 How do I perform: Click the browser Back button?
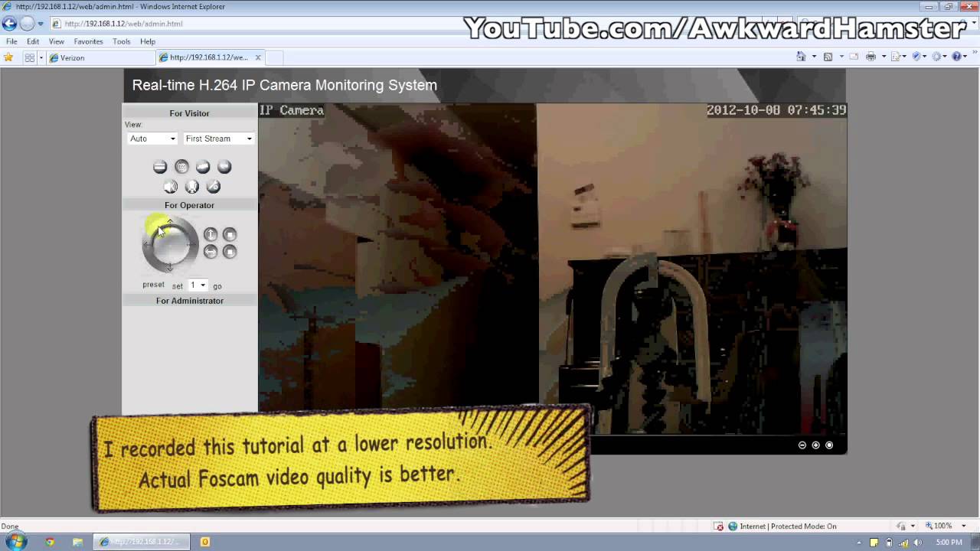tap(9, 24)
